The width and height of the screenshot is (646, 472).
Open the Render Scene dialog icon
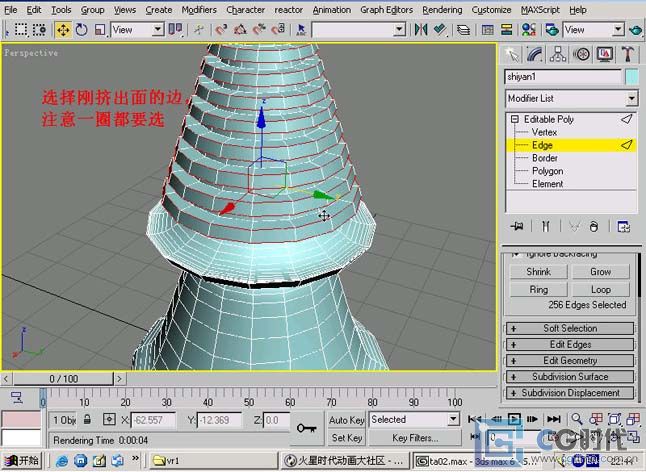[552, 30]
